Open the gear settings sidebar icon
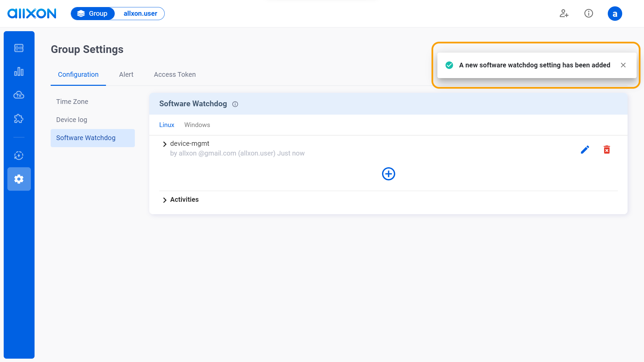Image resolution: width=644 pixels, height=362 pixels. coord(19,179)
